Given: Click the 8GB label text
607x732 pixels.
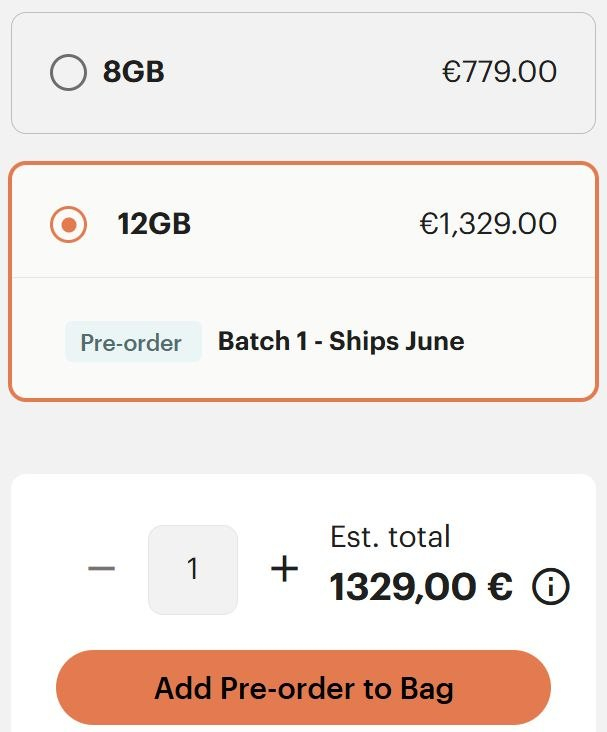Looking at the screenshot, I should point(134,72).
